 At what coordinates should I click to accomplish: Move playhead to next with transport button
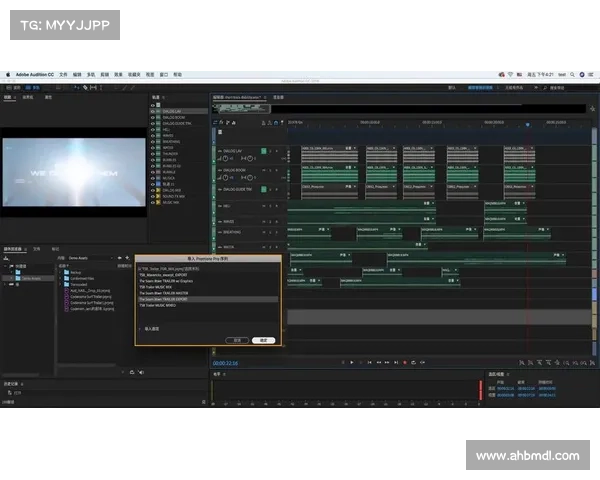click(396, 362)
